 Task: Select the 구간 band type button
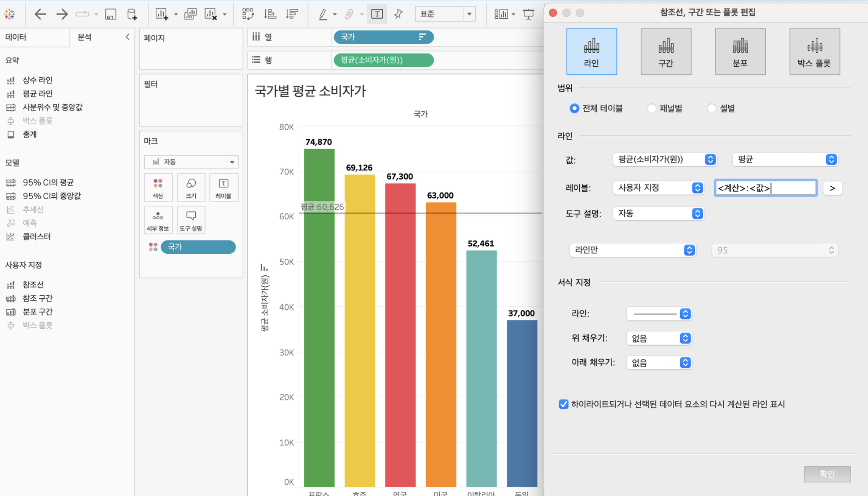point(665,51)
